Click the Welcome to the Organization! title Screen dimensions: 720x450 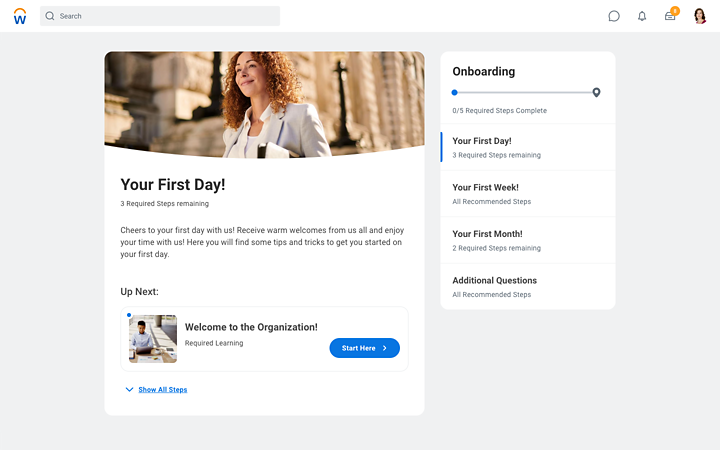tap(251, 327)
